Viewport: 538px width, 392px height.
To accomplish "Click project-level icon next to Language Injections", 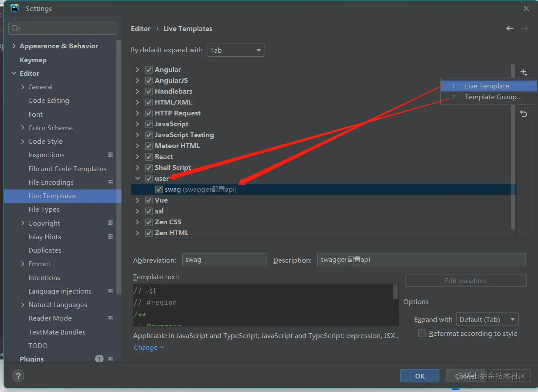I will click(x=110, y=291).
